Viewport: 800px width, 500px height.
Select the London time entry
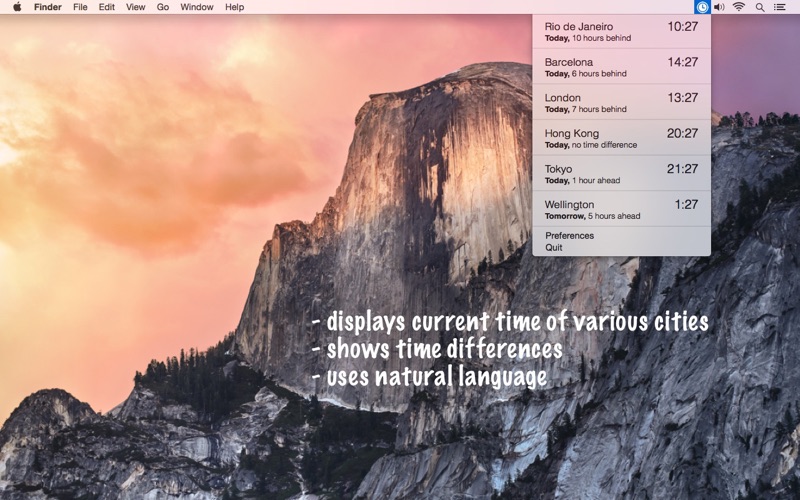(x=621, y=103)
